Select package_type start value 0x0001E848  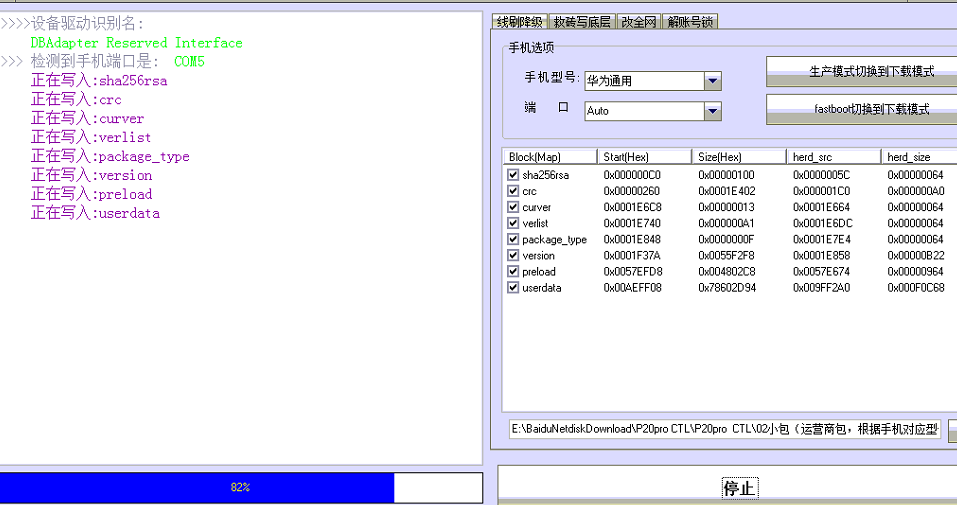pos(632,239)
